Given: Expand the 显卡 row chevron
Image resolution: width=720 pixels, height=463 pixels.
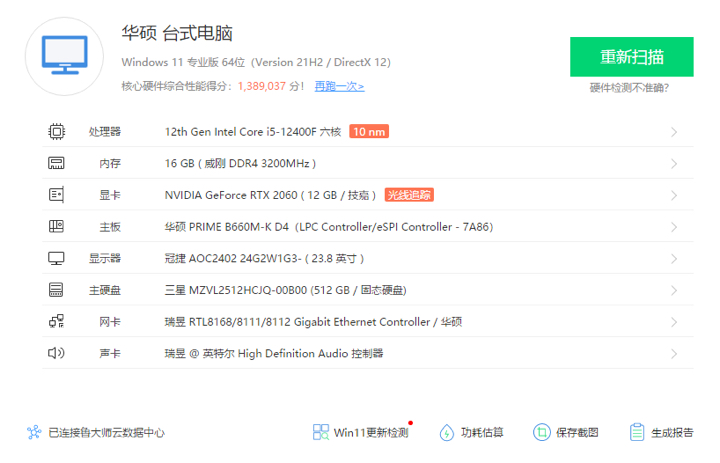Looking at the screenshot, I should point(674,196).
